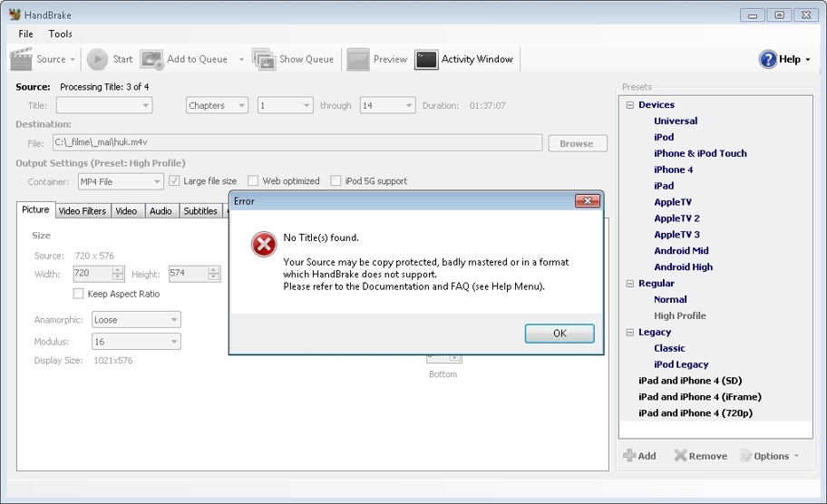The image size is (827, 504).
Task: Select the Android High preset
Action: [684, 267]
